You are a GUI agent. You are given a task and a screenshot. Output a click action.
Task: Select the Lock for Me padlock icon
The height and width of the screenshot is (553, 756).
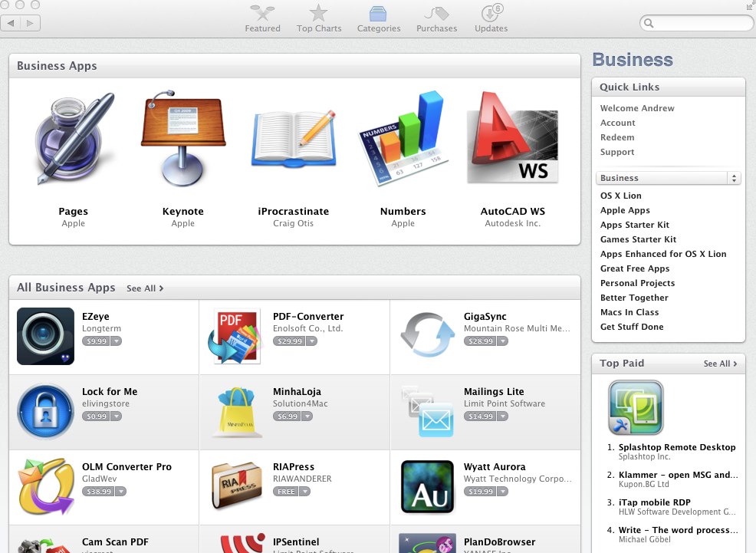[45, 411]
